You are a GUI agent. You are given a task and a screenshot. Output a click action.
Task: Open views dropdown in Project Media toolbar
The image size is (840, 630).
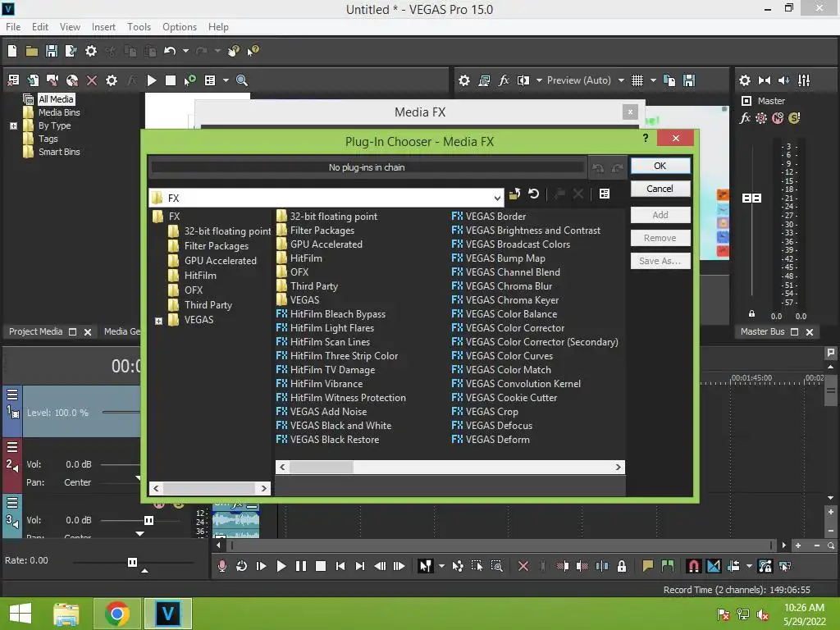(x=226, y=80)
